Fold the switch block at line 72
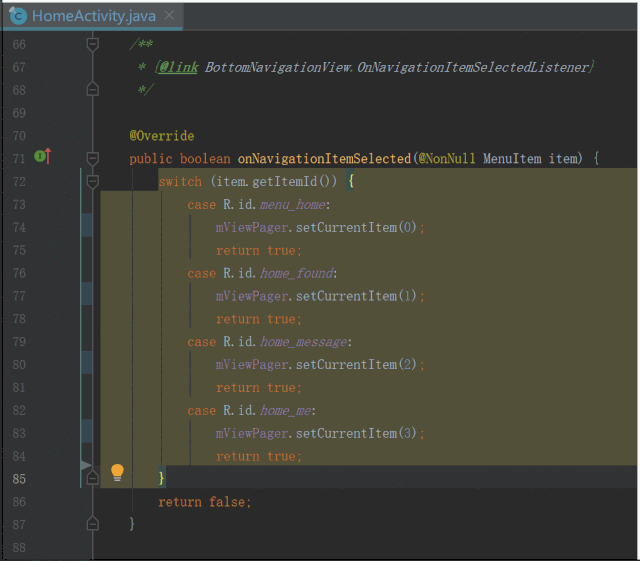 click(x=93, y=182)
